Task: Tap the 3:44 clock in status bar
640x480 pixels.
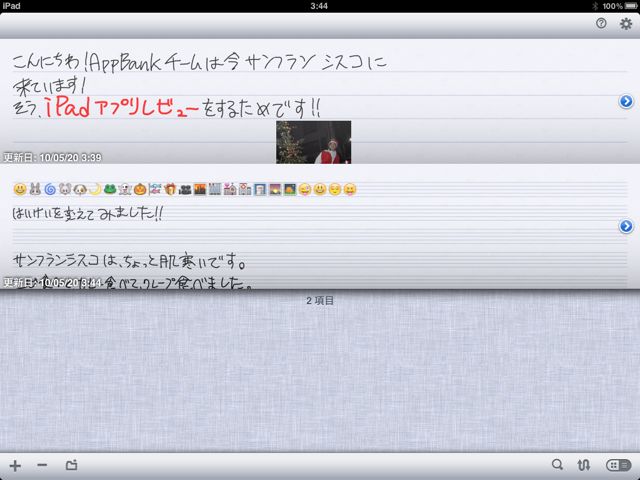Action: (x=319, y=6)
